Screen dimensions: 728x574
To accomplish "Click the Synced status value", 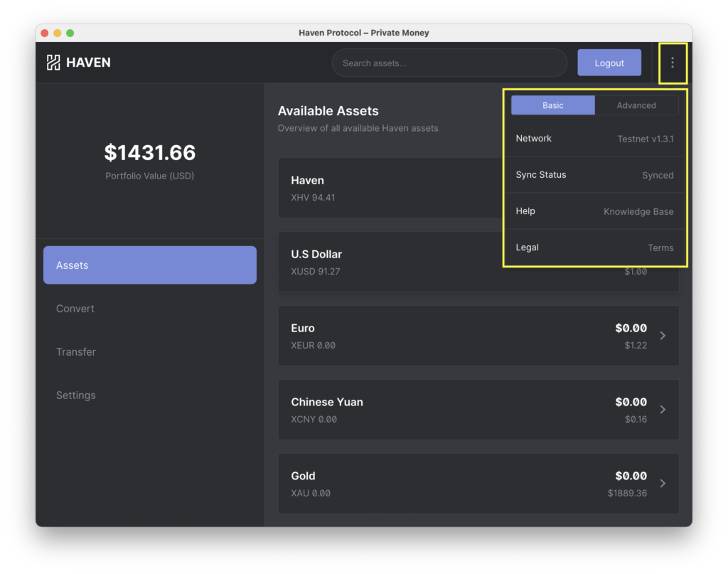I will pos(658,176).
